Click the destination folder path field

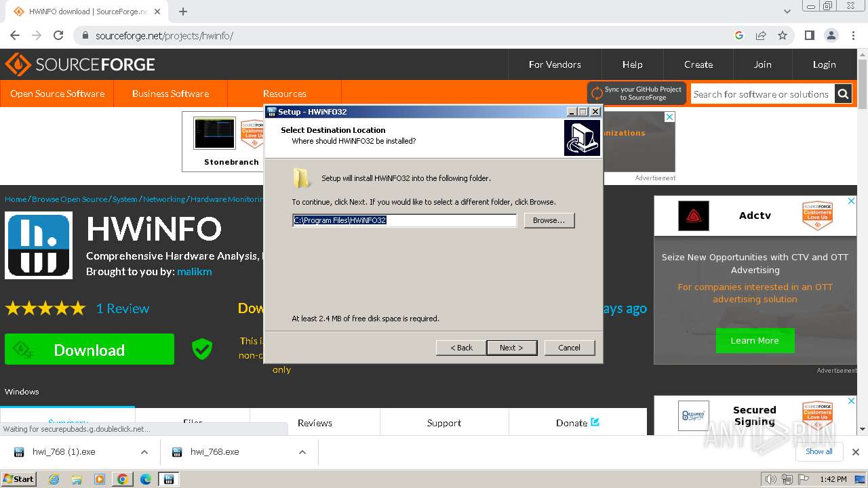click(x=404, y=220)
